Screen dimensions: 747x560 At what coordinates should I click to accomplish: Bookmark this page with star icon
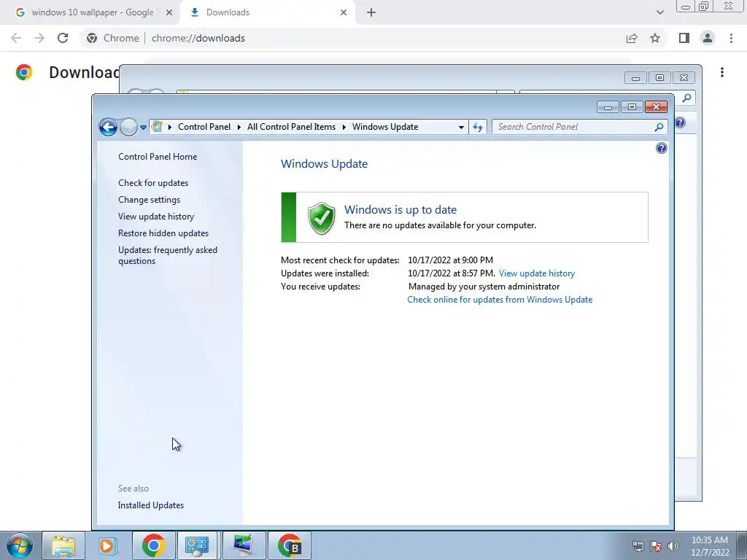click(655, 38)
